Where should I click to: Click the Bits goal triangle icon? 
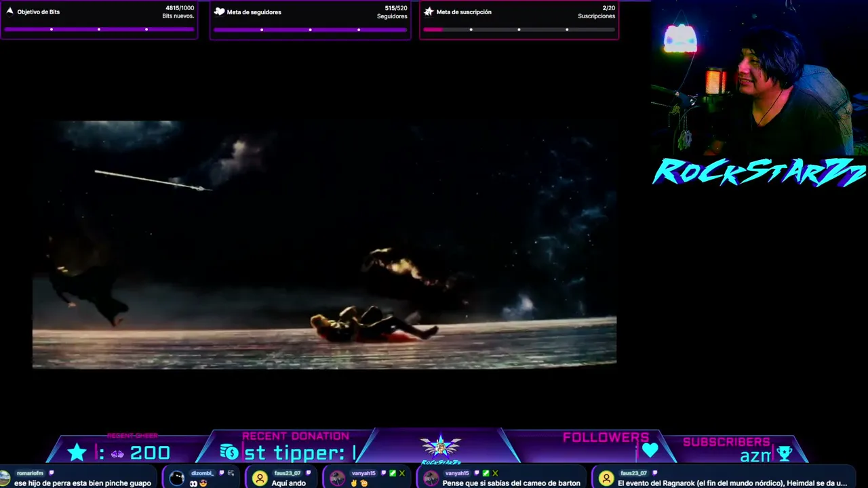point(9,12)
